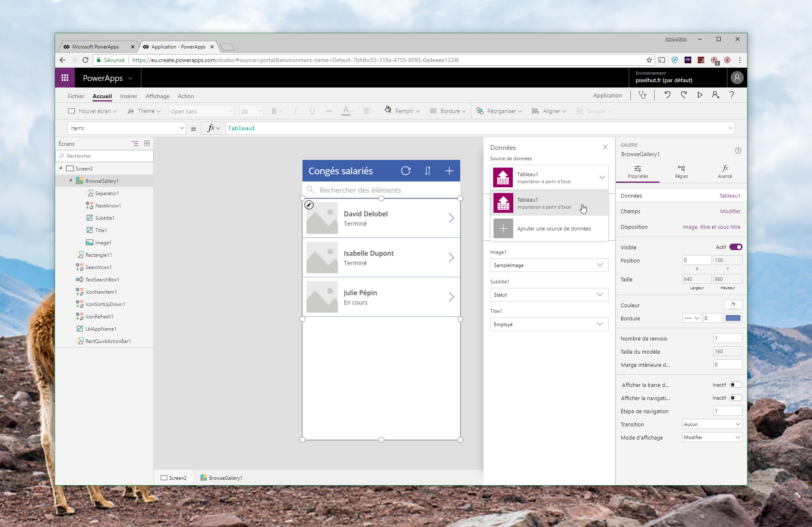Open the Nouvel écran dropdown
The height and width of the screenshot is (527, 812).
click(92, 111)
